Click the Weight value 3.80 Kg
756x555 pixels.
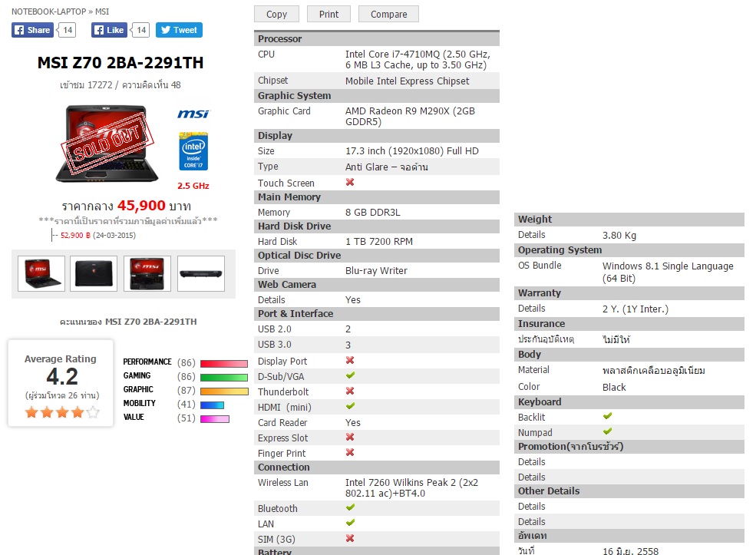(x=619, y=236)
